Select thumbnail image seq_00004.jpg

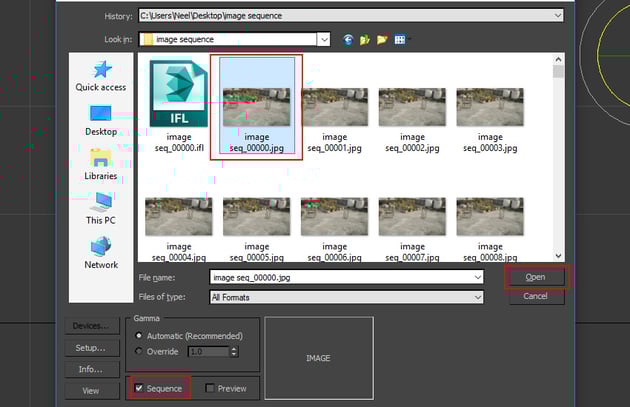179,229
